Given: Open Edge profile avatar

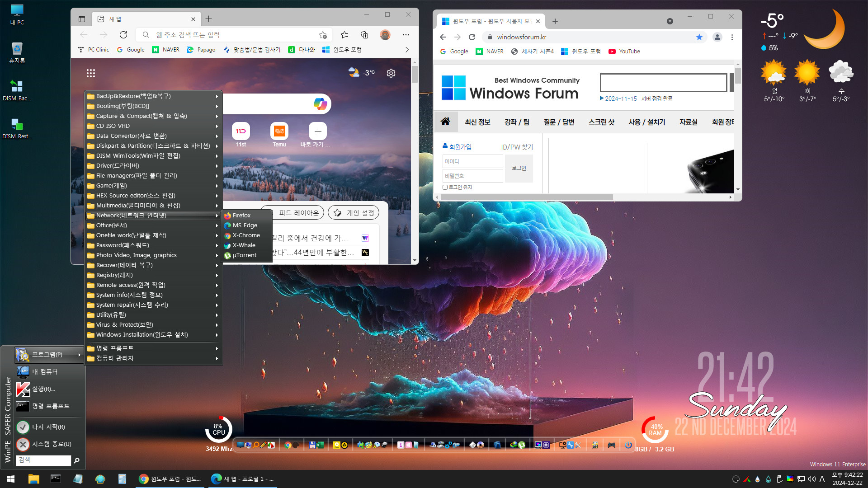Looking at the screenshot, I should coord(385,35).
